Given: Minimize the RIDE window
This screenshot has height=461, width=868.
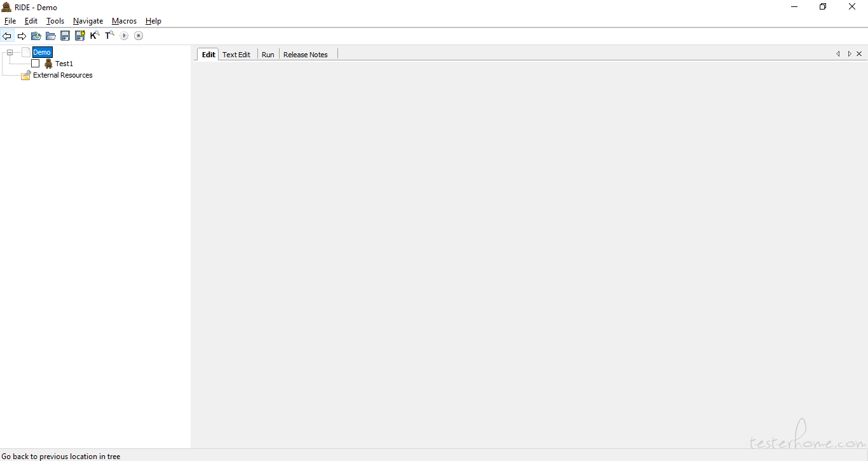Looking at the screenshot, I should (794, 7).
